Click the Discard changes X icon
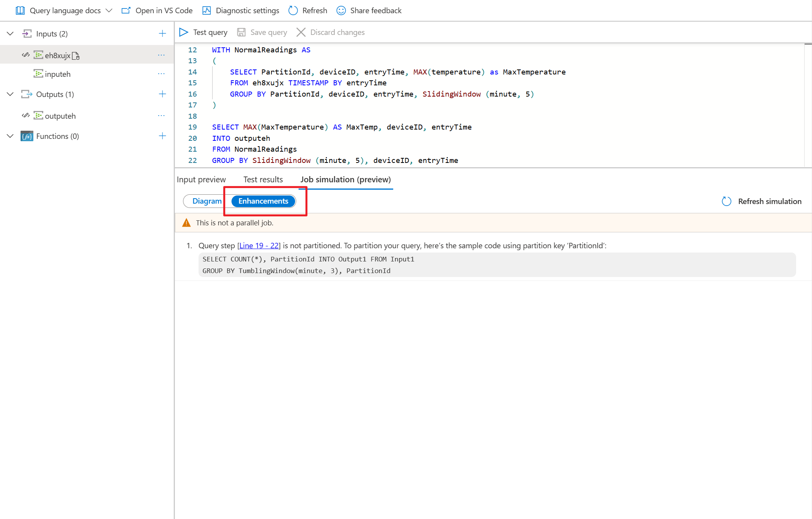This screenshot has height=519, width=812. click(x=301, y=32)
